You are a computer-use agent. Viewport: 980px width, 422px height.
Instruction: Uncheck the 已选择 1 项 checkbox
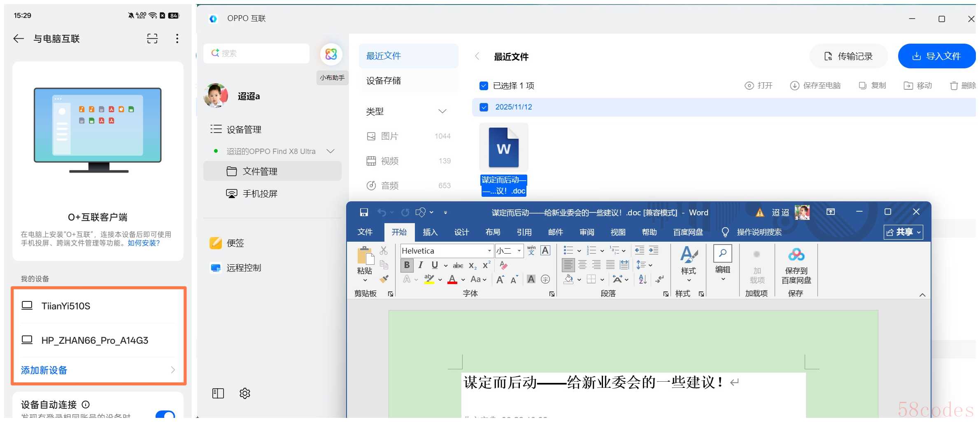coord(484,86)
